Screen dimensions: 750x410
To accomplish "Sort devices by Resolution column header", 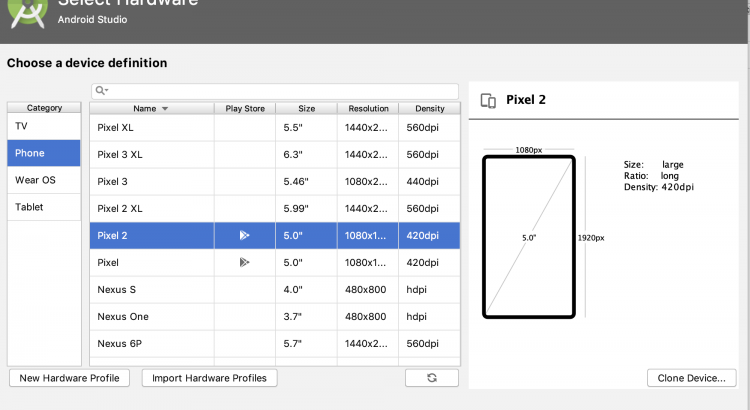I will tap(368, 109).
